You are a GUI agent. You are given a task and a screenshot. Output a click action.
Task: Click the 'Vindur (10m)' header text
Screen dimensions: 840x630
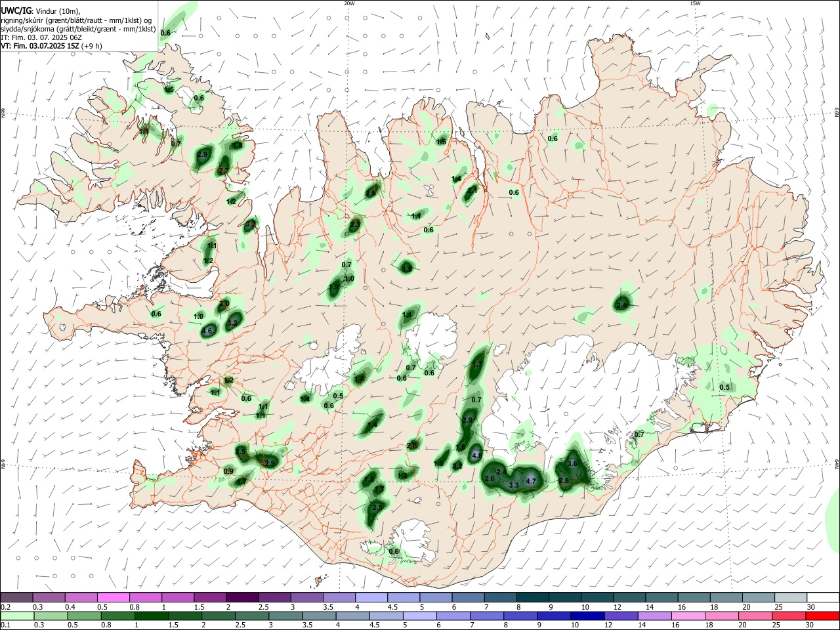[58, 10]
